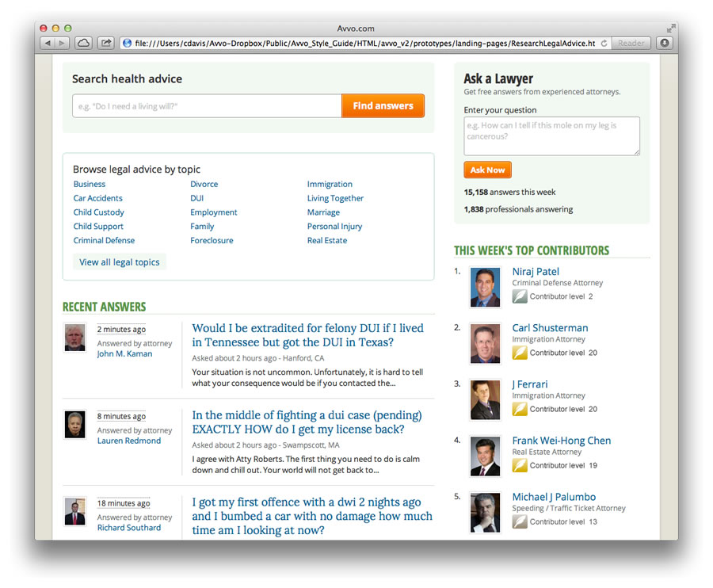The image size is (713, 588).
Task: Open the Employment topic link
Action: tap(214, 212)
